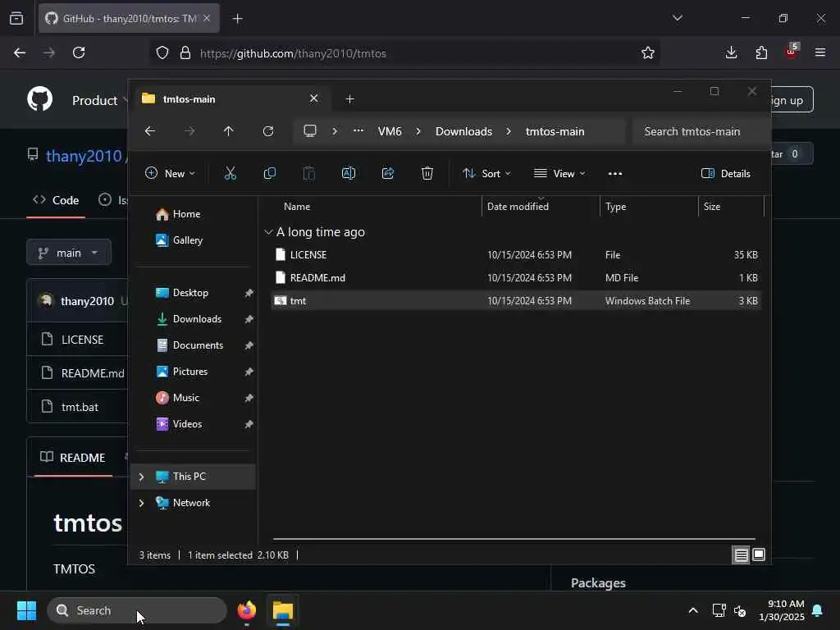Click the Share icon in Explorer toolbar
This screenshot has width=840, height=630.
[388, 173]
